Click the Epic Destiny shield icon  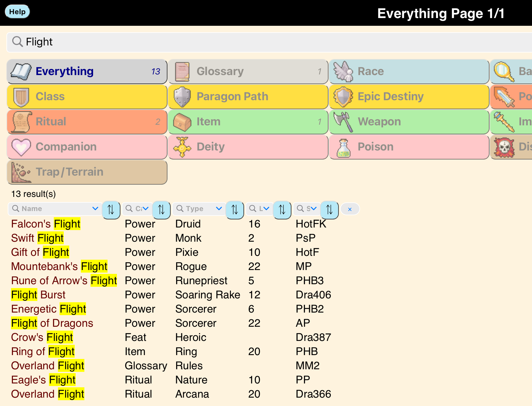click(x=343, y=97)
